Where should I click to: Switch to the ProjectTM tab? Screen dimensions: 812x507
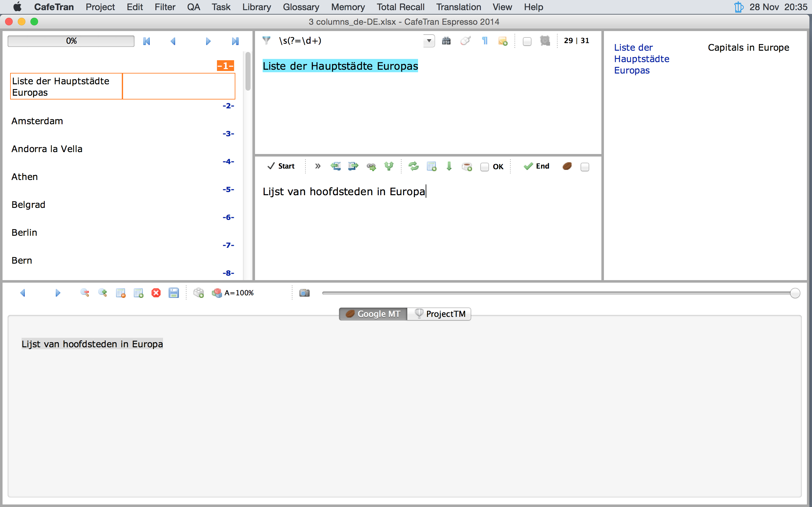click(439, 314)
